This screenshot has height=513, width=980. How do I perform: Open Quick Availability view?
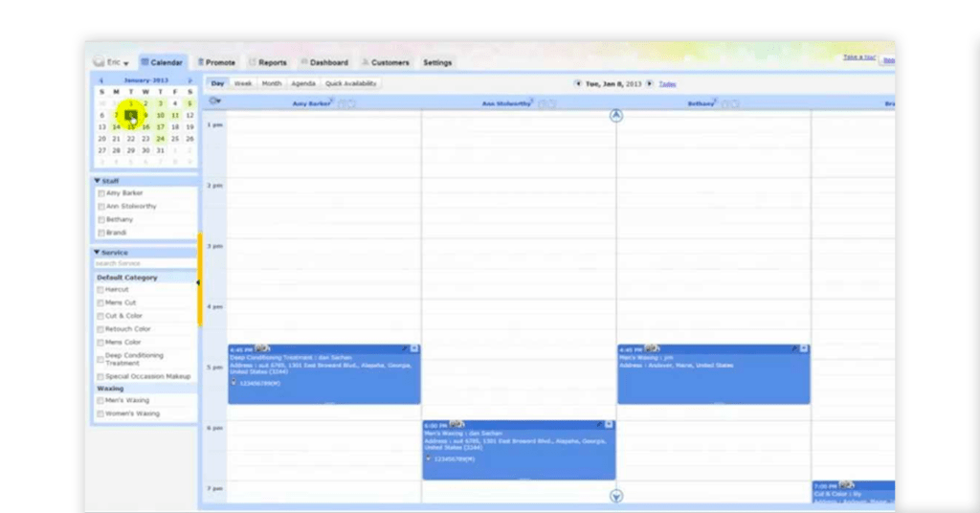coord(350,83)
